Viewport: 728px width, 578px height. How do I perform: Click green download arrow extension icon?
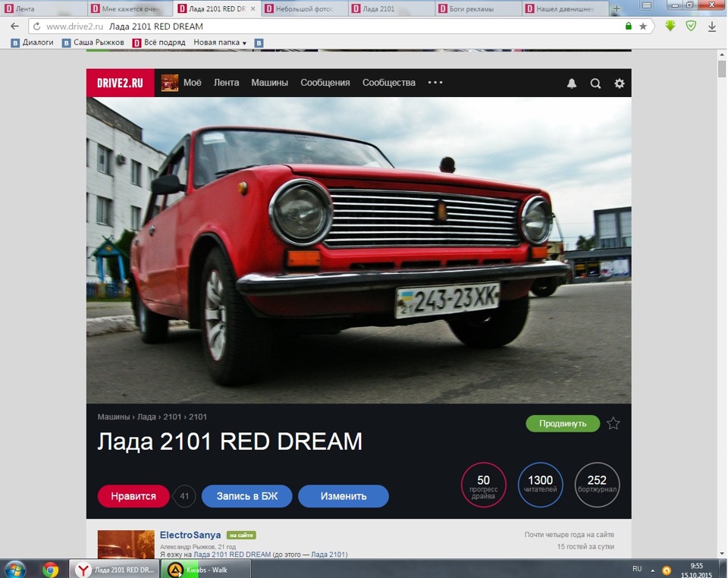670,26
